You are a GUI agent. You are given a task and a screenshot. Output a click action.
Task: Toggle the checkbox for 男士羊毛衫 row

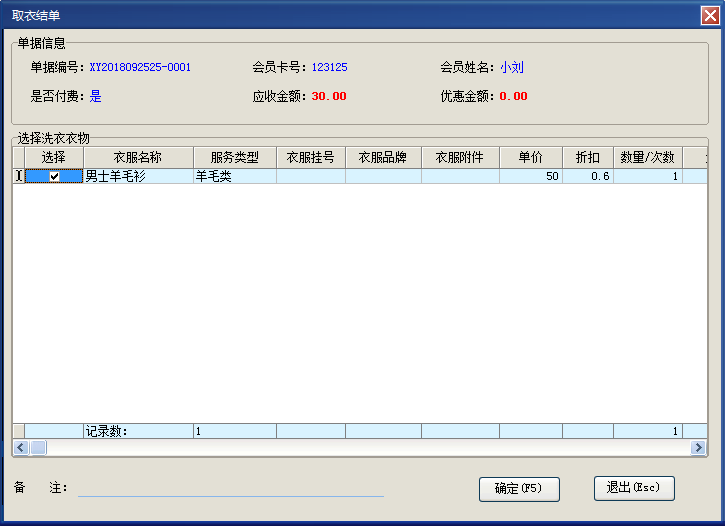(54, 176)
